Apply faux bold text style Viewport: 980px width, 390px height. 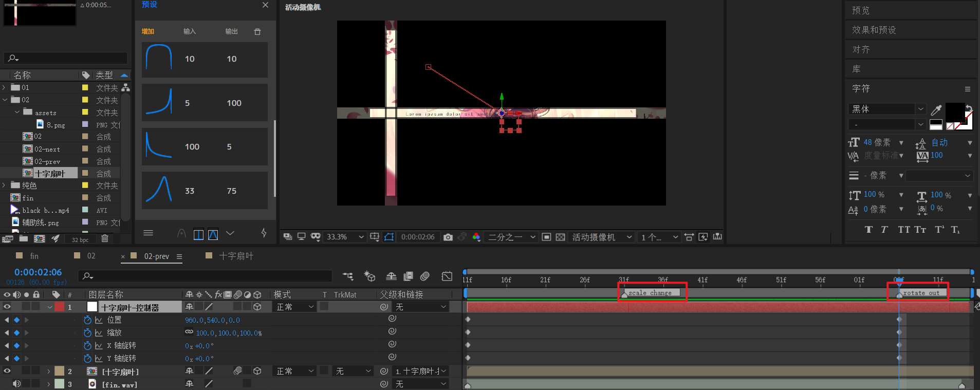pos(868,230)
